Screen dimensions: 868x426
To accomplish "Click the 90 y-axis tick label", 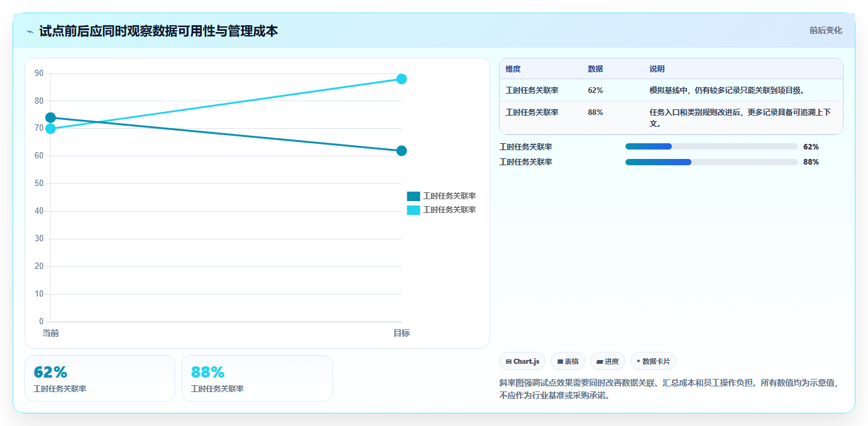I will point(39,74).
